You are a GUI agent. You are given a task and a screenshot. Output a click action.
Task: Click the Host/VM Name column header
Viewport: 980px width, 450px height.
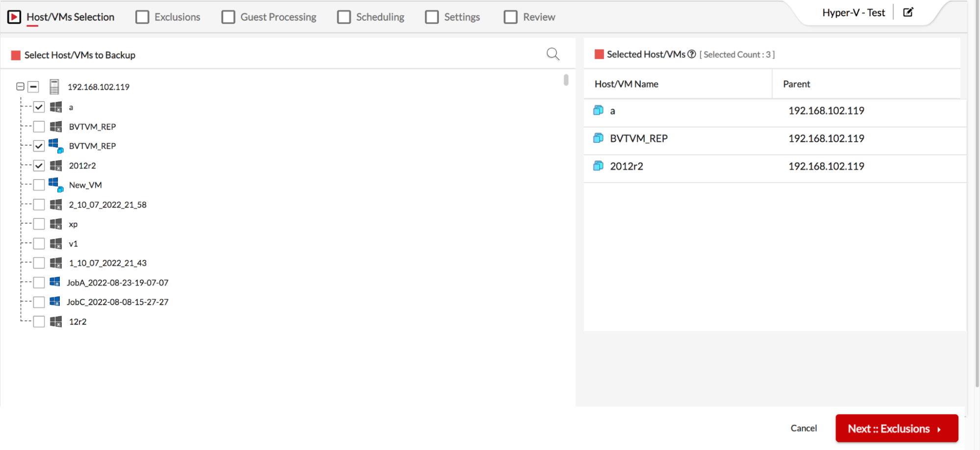[626, 84]
